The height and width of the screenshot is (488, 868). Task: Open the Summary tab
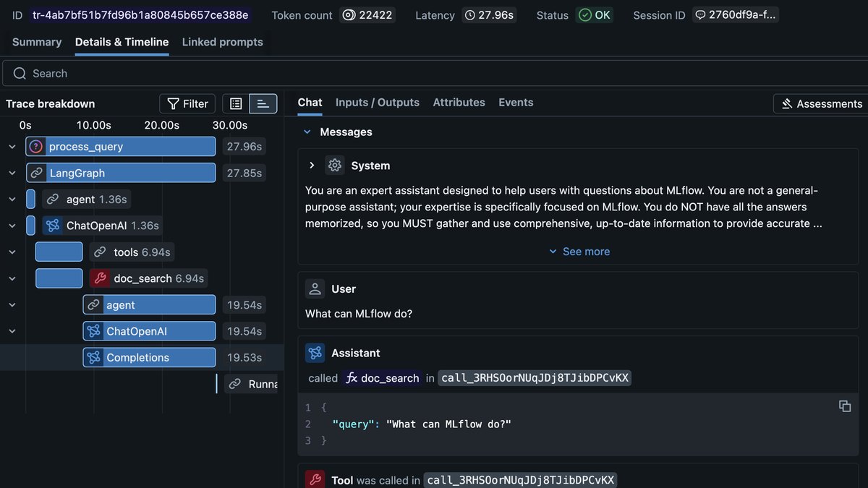click(x=37, y=42)
